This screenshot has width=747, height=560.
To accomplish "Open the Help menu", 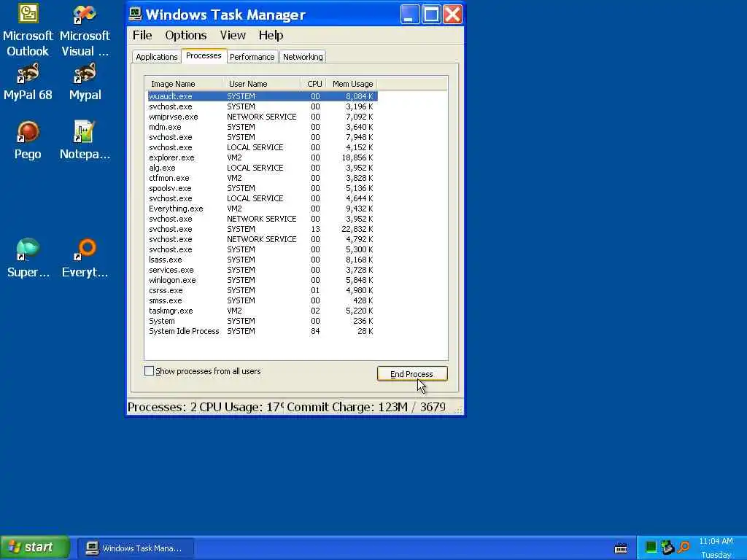I will point(271,35).
